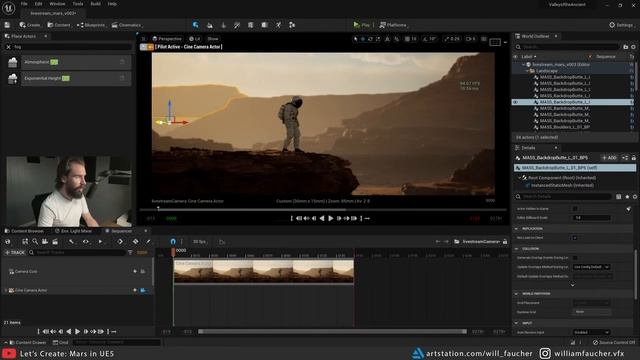The width and height of the screenshot is (640, 360).
Task: Click the viewport scale tool icon
Action: pyautogui.click(x=378, y=39)
